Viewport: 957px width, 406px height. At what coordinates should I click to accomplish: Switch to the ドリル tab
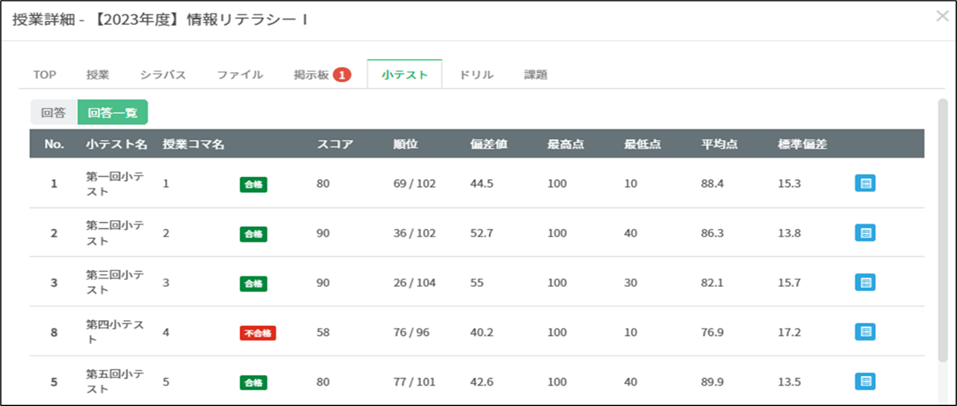coord(476,75)
